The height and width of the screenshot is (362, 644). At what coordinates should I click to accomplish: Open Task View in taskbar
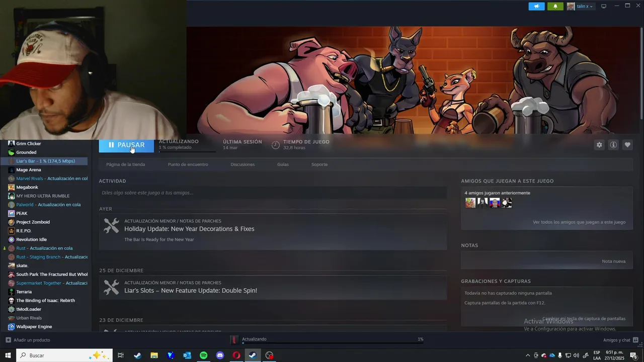121,355
